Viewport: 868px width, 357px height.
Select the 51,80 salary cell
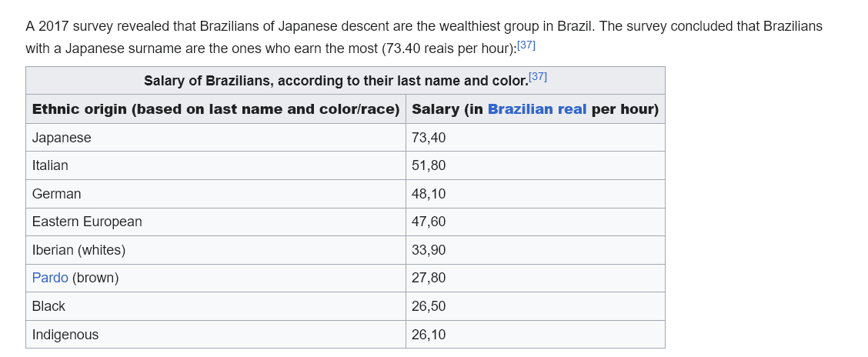[x=429, y=165]
